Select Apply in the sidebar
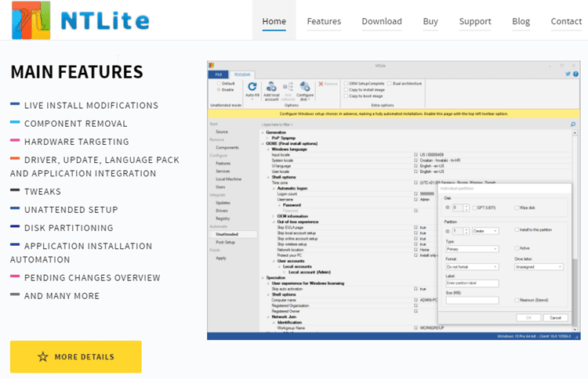The height and width of the screenshot is (379, 588). (x=221, y=258)
